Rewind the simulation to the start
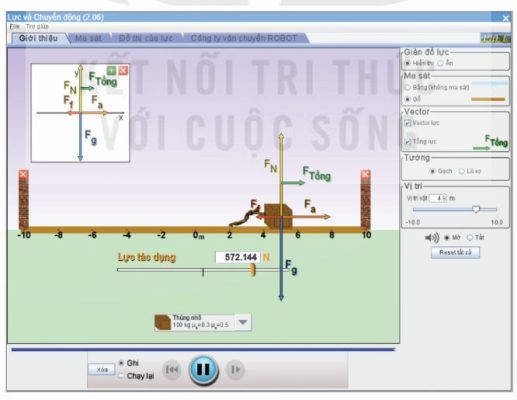Viewport: 517px width, 400px height. coord(172,369)
